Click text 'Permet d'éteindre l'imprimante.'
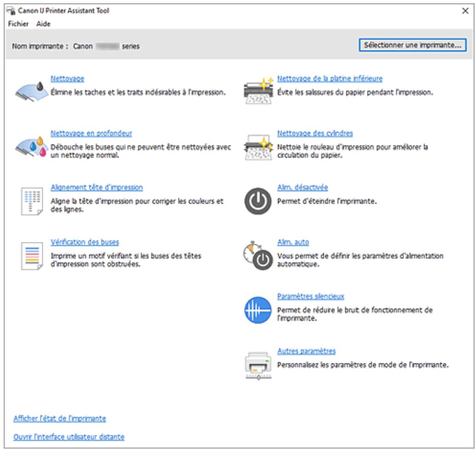The height and width of the screenshot is (450, 476). (x=327, y=202)
